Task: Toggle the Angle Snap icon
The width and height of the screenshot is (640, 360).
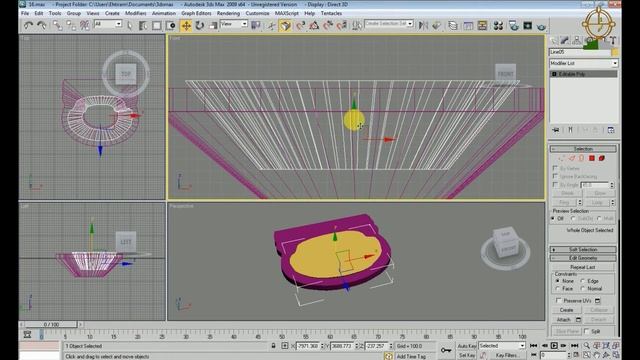Action: pos(314,26)
